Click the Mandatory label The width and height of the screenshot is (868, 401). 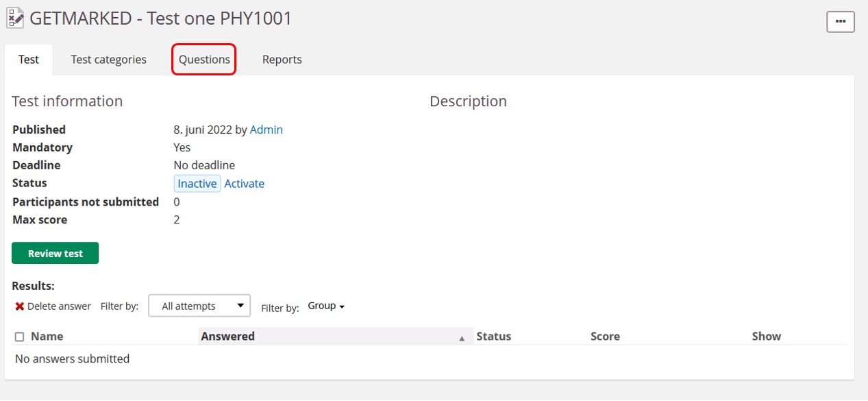coord(42,147)
